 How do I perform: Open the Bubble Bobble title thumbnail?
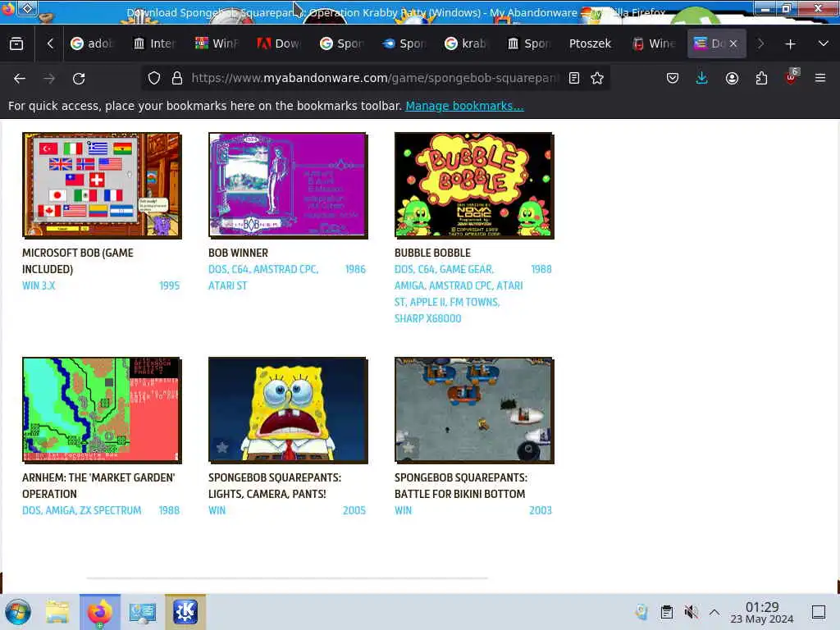(474, 185)
